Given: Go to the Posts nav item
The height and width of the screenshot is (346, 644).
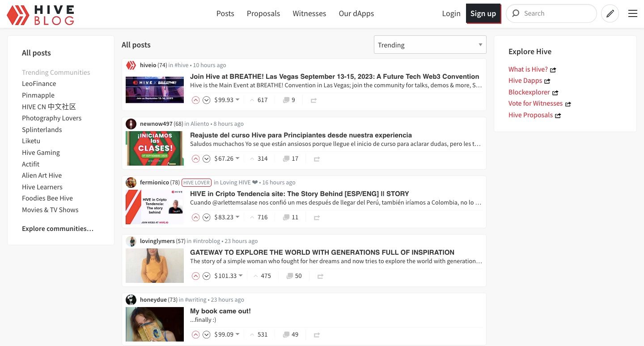Looking at the screenshot, I should 225,13.
